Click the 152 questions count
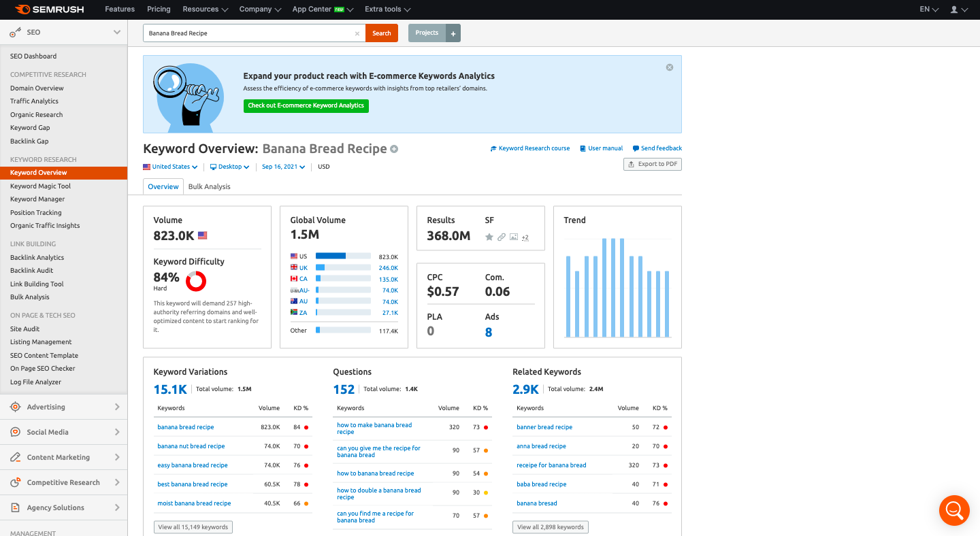 pyautogui.click(x=344, y=390)
